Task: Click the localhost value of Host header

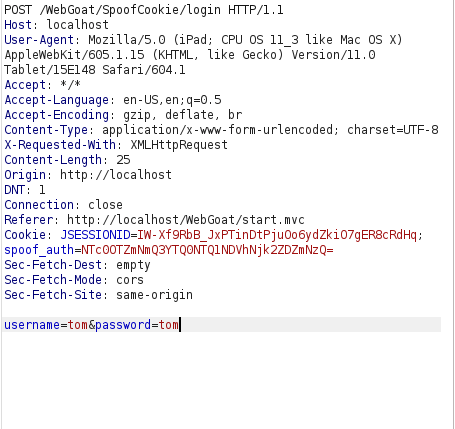Action: [x=78, y=25]
